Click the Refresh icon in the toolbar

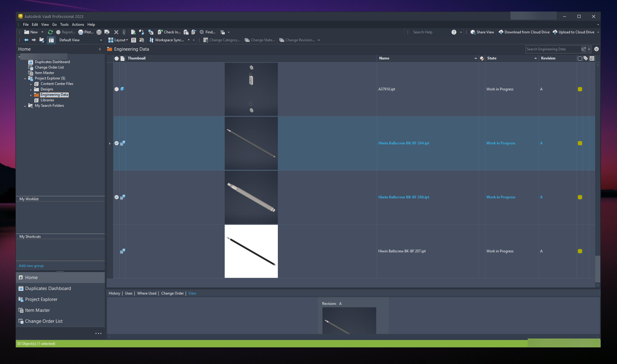50,32
